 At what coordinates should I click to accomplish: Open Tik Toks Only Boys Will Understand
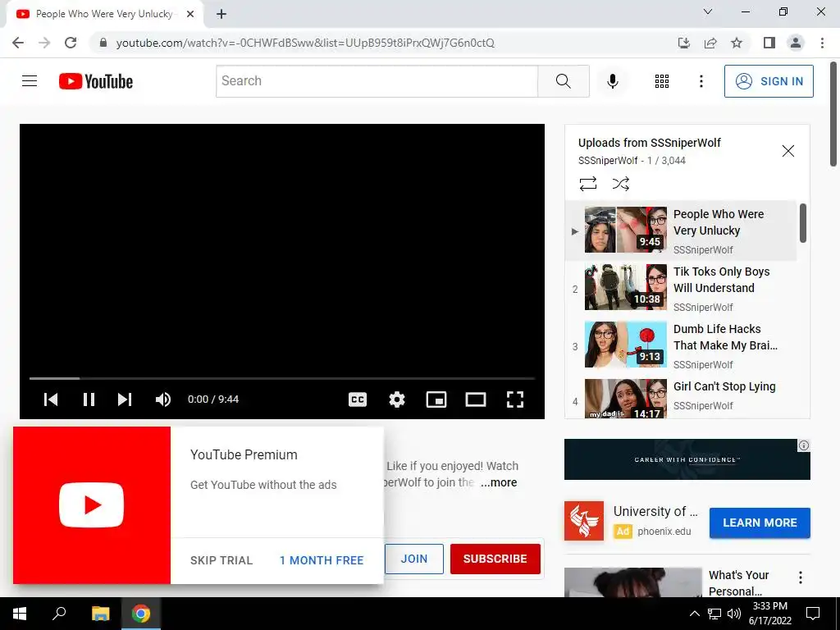681,288
